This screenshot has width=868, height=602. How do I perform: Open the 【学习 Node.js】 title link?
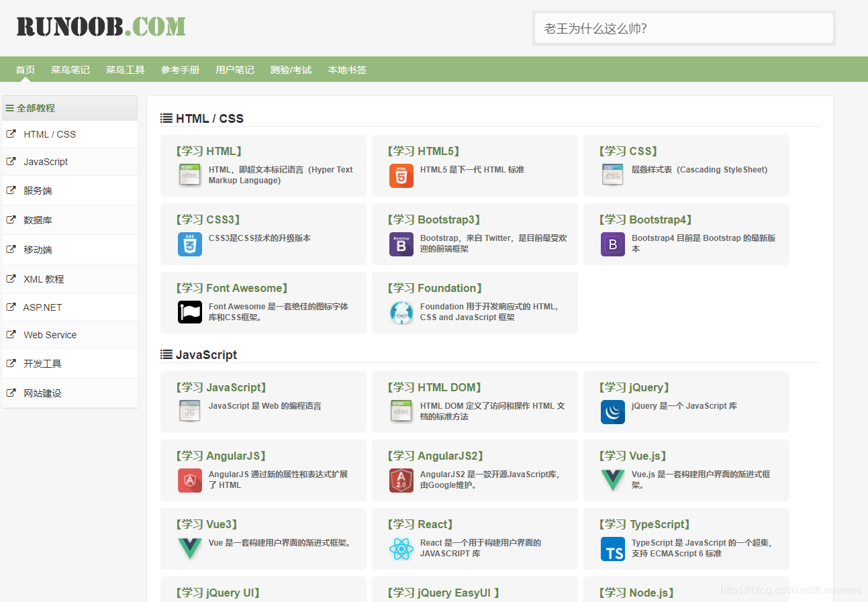pyautogui.click(x=636, y=593)
